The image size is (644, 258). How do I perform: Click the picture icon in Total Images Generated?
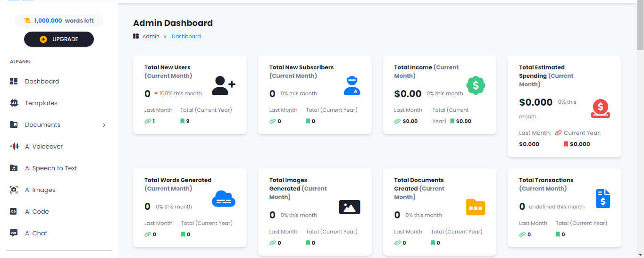pos(349,207)
